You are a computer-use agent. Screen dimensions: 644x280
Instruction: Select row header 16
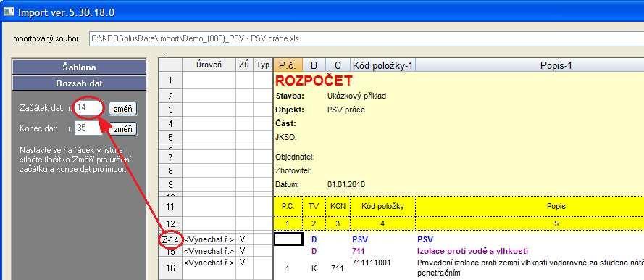point(170,268)
